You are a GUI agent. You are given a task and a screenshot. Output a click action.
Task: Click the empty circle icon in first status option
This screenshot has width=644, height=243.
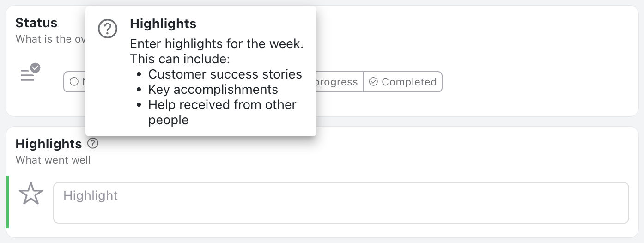pyautogui.click(x=74, y=82)
